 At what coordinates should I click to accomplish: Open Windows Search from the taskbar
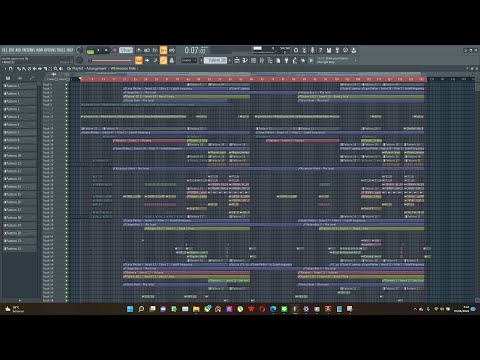click(x=141, y=309)
